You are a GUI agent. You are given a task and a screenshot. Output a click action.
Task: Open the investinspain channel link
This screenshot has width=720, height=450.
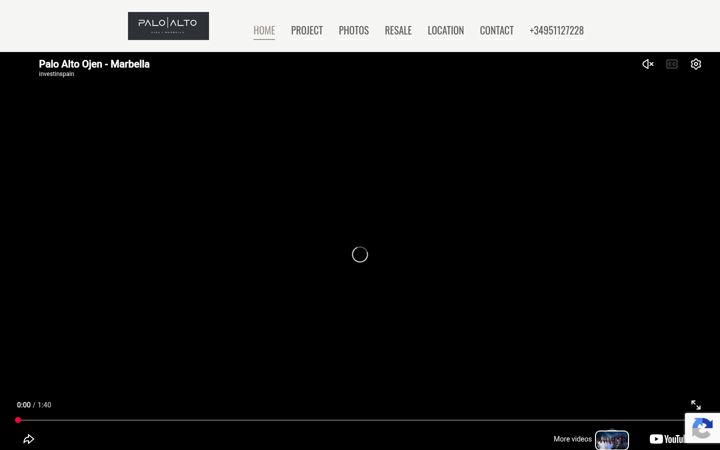56,74
